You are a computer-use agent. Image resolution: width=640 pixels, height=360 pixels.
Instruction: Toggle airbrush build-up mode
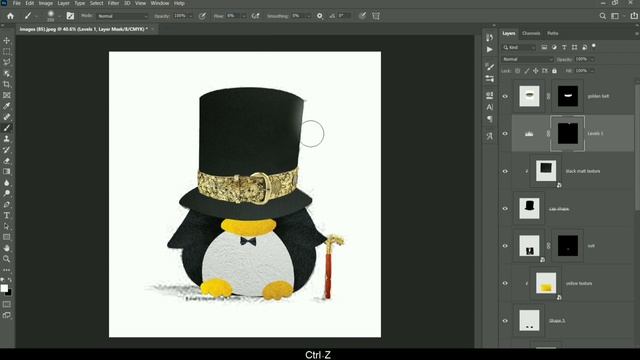(x=256, y=16)
